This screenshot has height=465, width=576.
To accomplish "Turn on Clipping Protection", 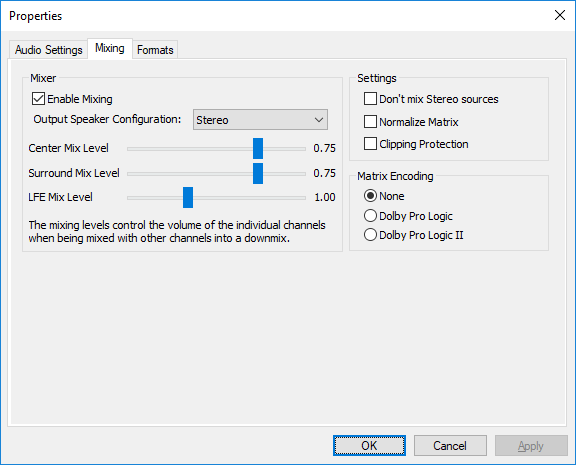I will click(x=370, y=144).
